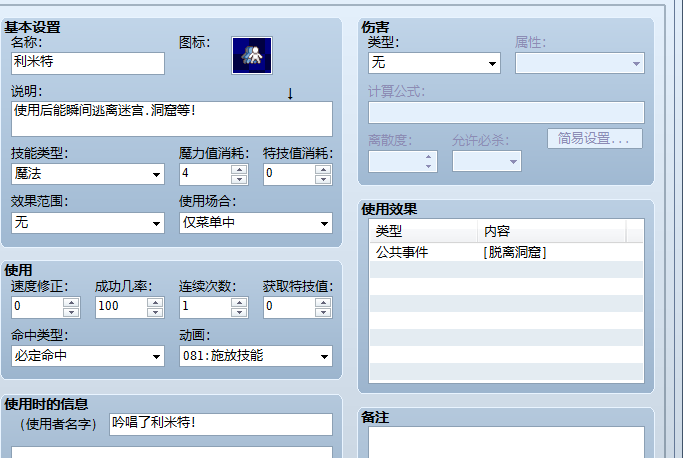683x458 pixels.
Task: Select the 公共事件 row in 使用效果 list
Action: tap(506, 252)
